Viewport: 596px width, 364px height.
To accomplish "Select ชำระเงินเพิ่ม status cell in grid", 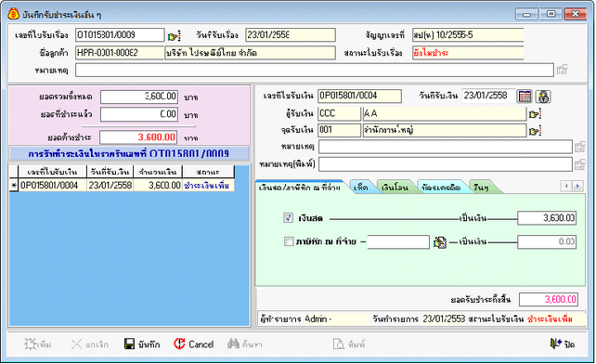I will [x=208, y=185].
